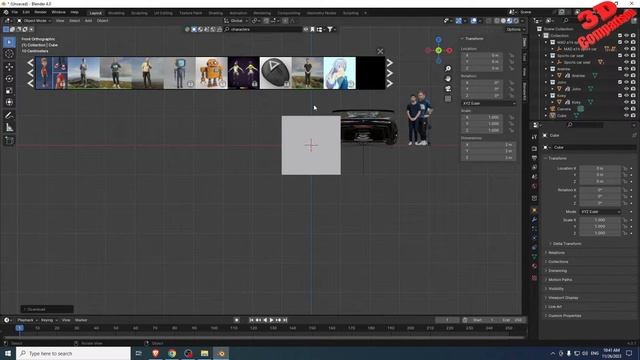Open the XYZ Euler mode dropdown in sidebar
Screen dimensions: 640x360
[489, 103]
